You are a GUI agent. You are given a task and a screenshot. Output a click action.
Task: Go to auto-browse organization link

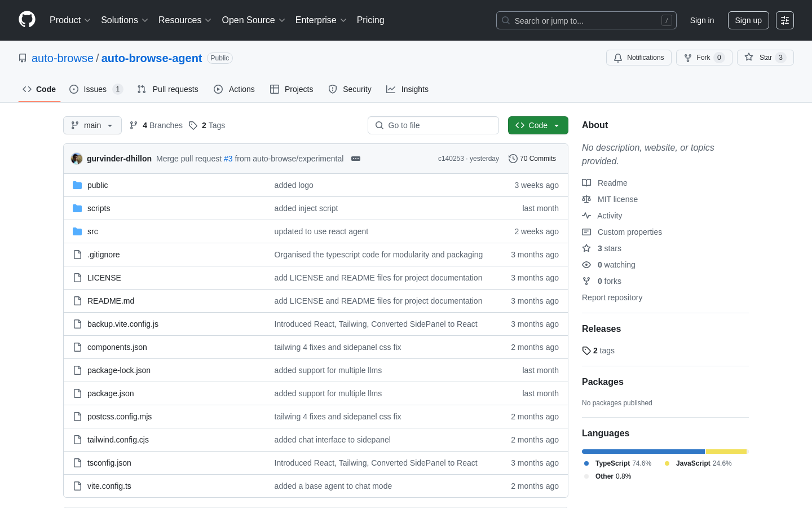pyautogui.click(x=63, y=58)
